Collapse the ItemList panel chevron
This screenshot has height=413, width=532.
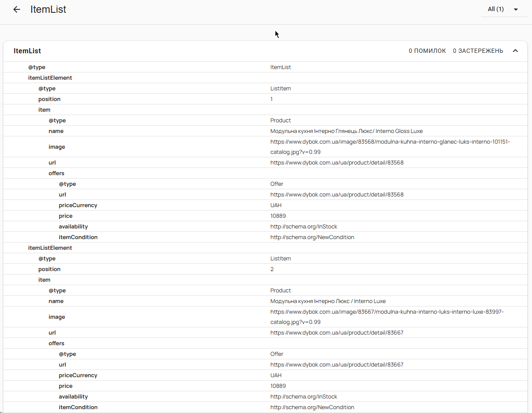click(x=515, y=51)
